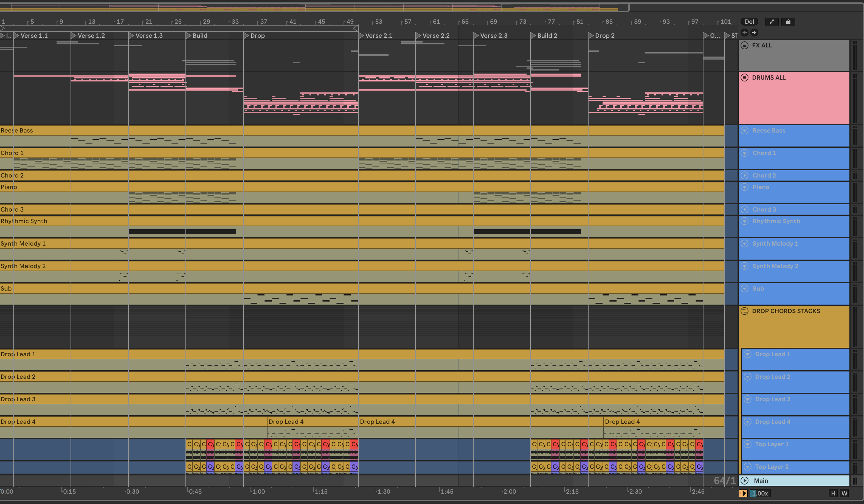This screenshot has width=864, height=504.
Task: Collapse the Sub track header
Action: [x=744, y=288]
